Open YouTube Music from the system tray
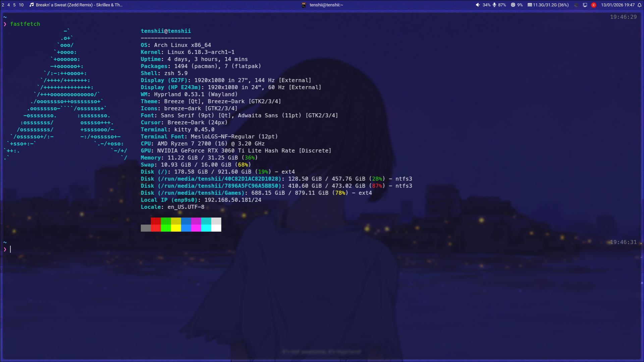This screenshot has height=362, width=644. (594, 5)
